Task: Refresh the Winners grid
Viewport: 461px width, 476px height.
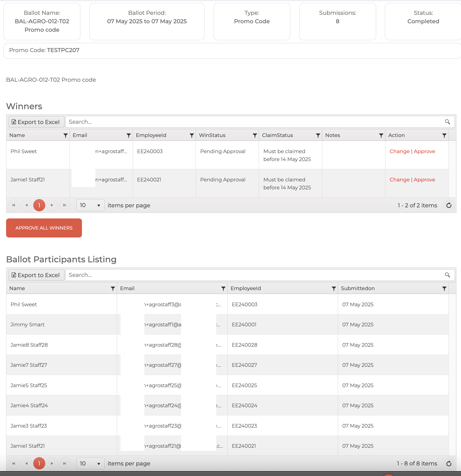Action: 449,205
